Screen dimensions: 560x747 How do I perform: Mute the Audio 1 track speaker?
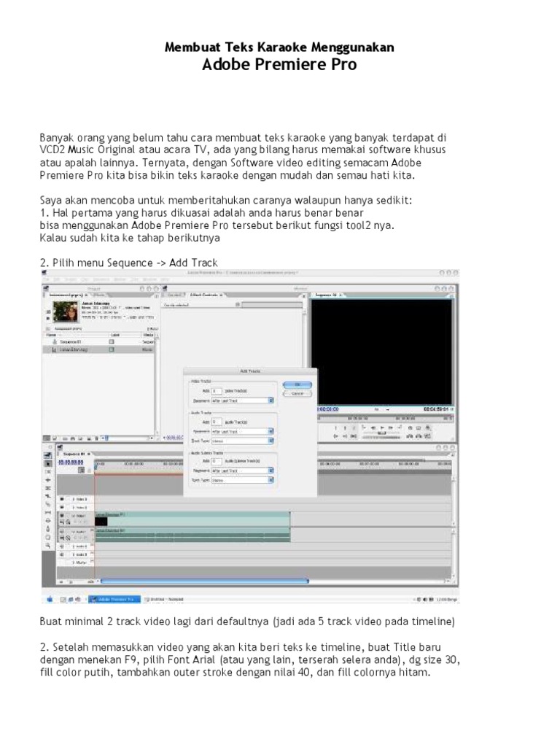pyautogui.click(x=62, y=532)
